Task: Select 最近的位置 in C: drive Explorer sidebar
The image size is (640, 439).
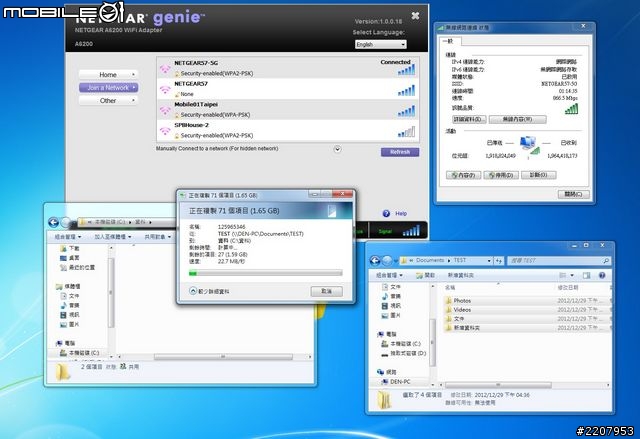Action: [x=77, y=268]
